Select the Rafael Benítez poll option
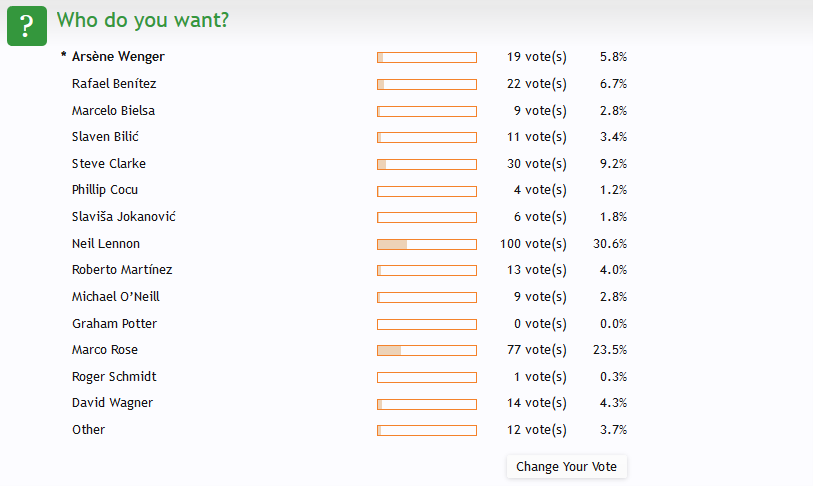 [114, 84]
